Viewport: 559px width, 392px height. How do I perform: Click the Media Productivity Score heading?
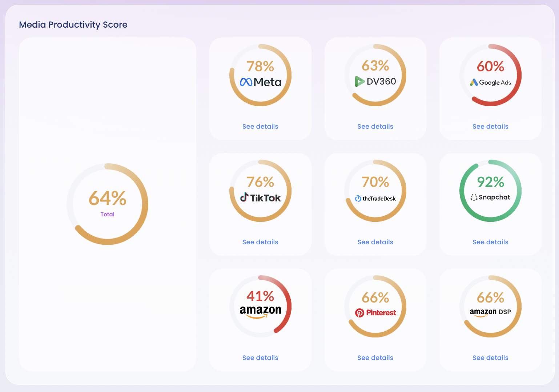[x=73, y=24]
